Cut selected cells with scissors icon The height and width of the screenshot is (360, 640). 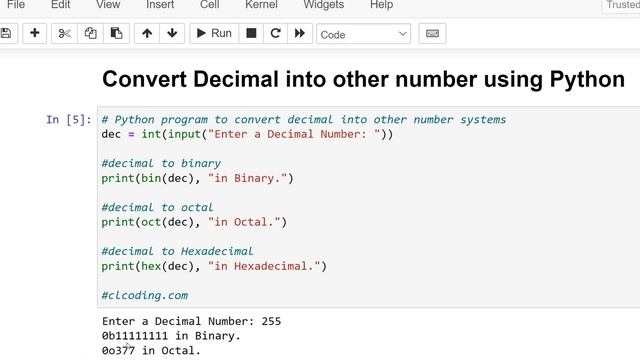pos(64,33)
